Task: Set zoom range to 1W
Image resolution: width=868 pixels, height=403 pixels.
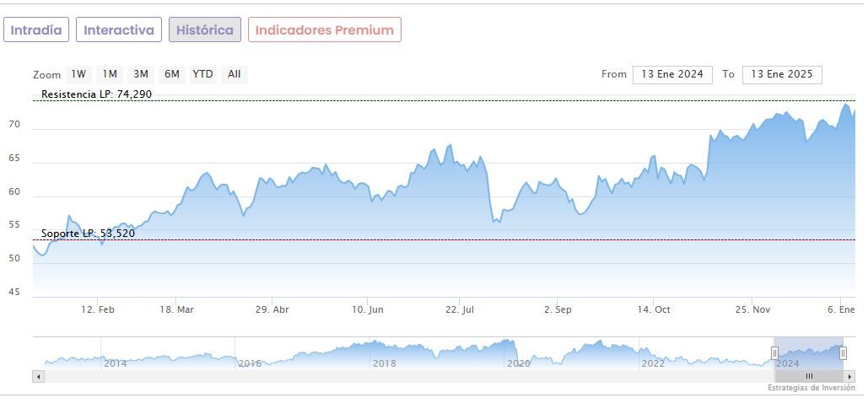Action: click(x=78, y=74)
